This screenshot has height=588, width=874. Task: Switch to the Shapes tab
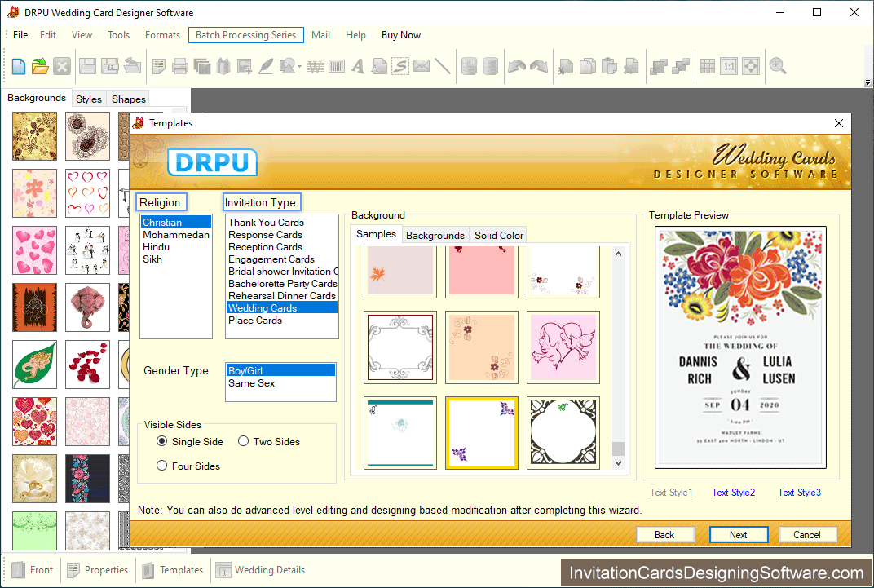tap(129, 99)
